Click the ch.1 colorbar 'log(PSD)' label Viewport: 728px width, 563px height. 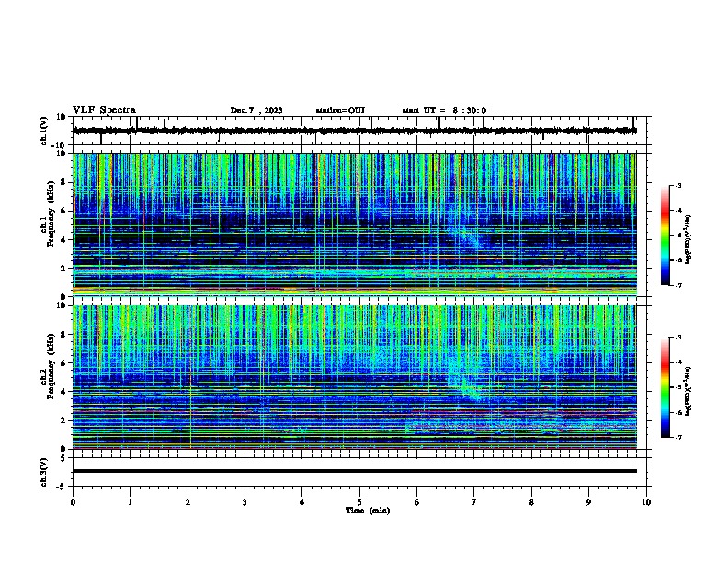click(x=688, y=239)
